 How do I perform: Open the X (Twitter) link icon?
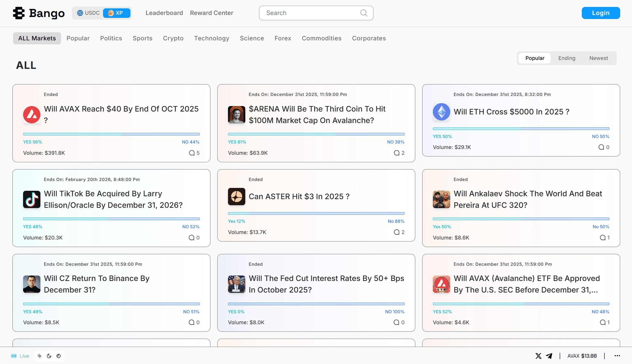[x=538, y=356]
